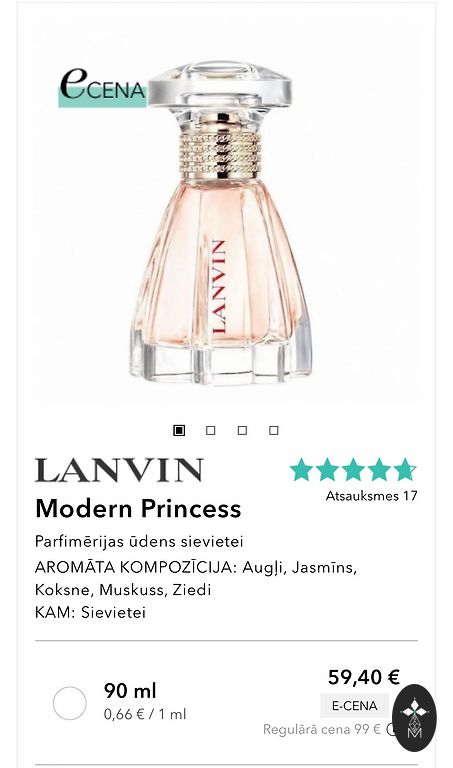Click the third teal rating star
Image resolution: width=453 pixels, height=768 pixels.
tap(353, 469)
